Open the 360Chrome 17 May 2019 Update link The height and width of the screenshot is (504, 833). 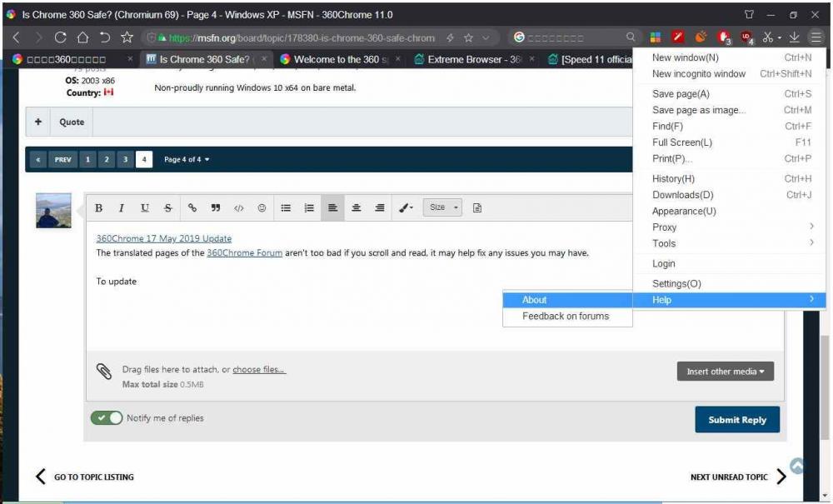[x=163, y=238]
